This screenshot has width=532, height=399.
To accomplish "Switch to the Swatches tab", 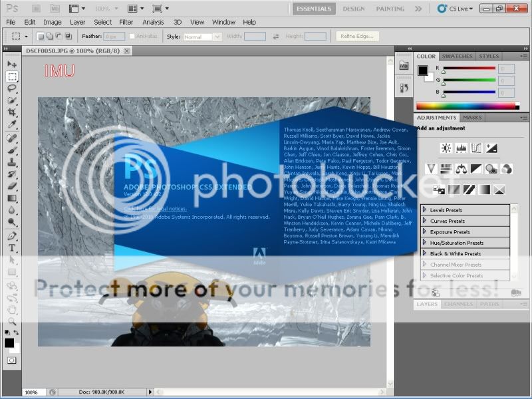I will click(457, 57).
